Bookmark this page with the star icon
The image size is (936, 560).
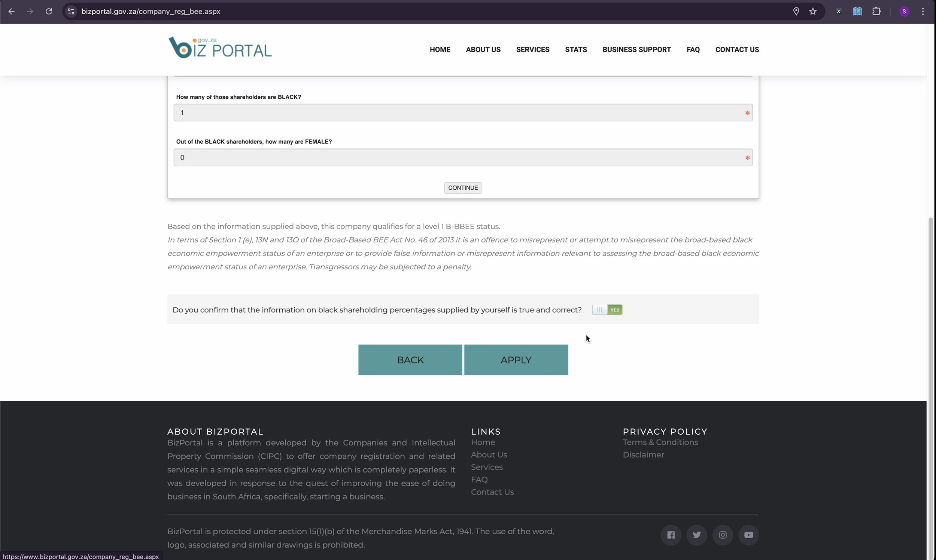(x=813, y=11)
